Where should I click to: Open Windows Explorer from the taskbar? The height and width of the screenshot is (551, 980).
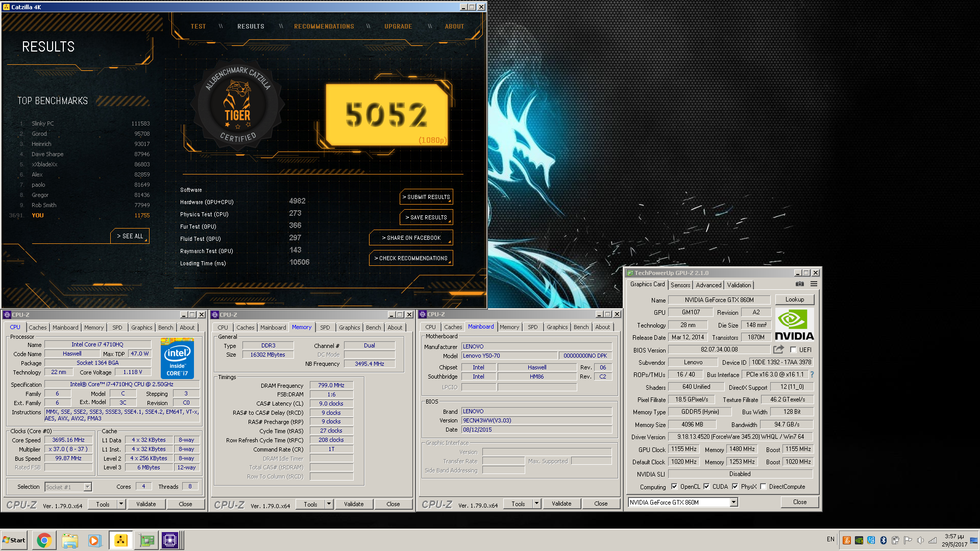[70, 540]
